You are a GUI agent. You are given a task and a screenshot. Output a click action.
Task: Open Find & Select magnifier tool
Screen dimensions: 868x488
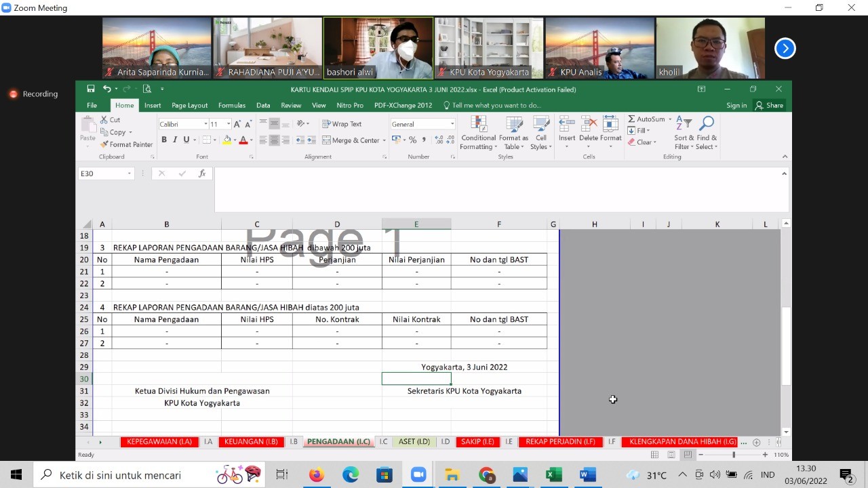[707, 133]
